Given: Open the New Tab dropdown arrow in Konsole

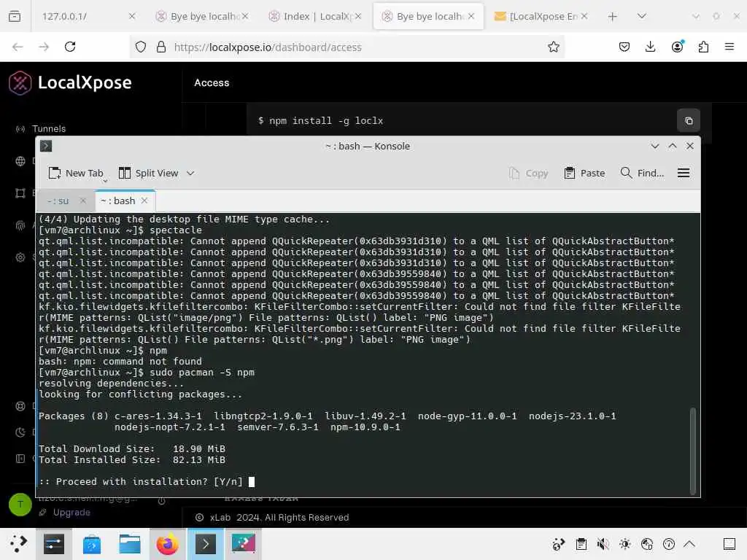Looking at the screenshot, I should coord(105,181).
